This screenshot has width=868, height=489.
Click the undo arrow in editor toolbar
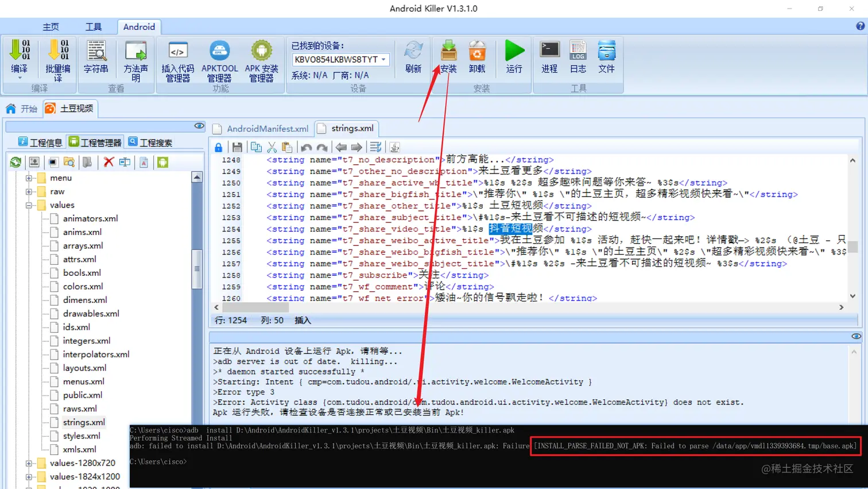tap(307, 147)
